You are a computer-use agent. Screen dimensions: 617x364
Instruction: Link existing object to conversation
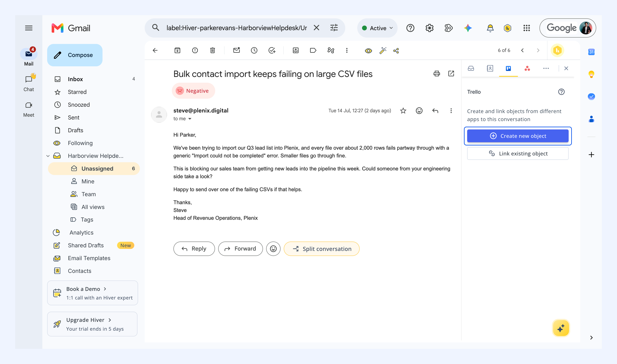click(x=518, y=154)
